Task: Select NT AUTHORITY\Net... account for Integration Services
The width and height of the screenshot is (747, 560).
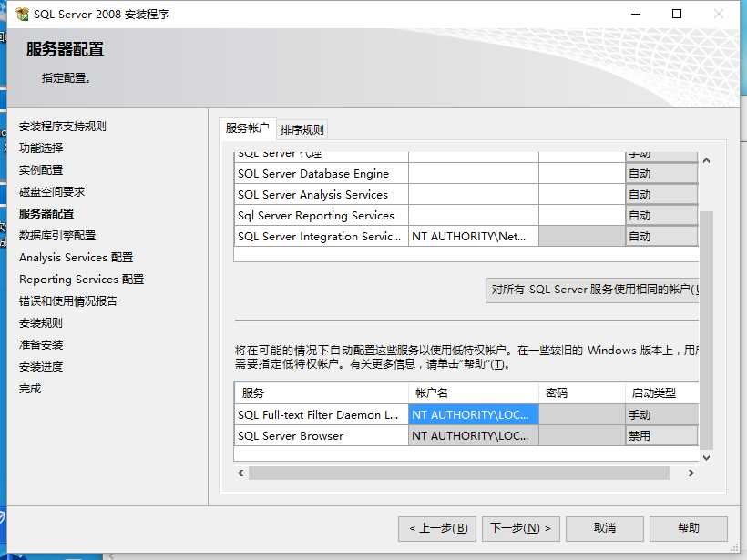Action: (x=474, y=237)
